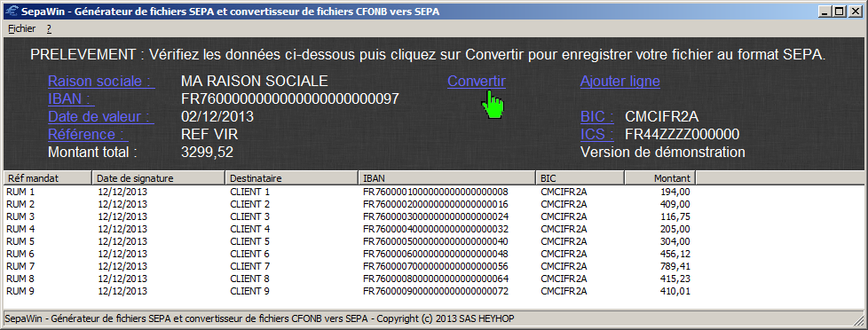Viewport: 868px width, 330px height.
Task: Click the amount 456,12
Action: [x=675, y=254]
